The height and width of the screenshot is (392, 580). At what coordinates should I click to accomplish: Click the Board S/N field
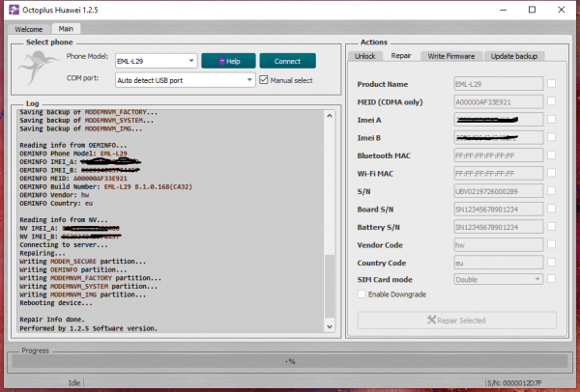pos(498,210)
